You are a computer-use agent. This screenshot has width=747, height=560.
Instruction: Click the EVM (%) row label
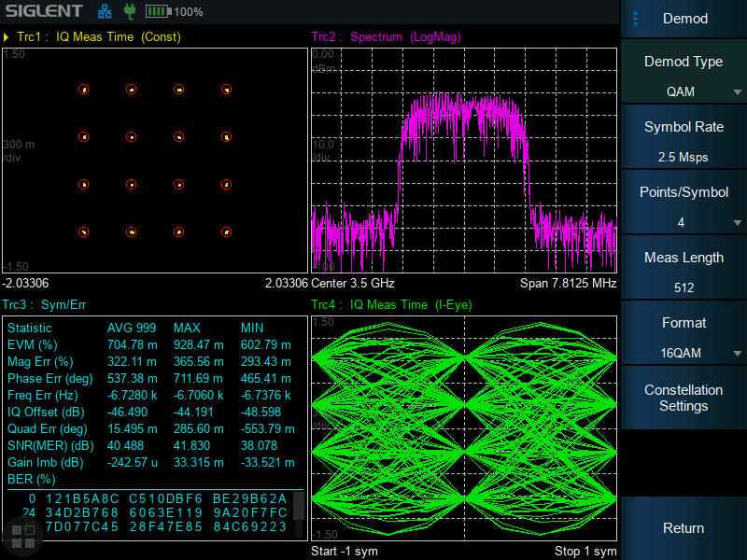(32, 344)
